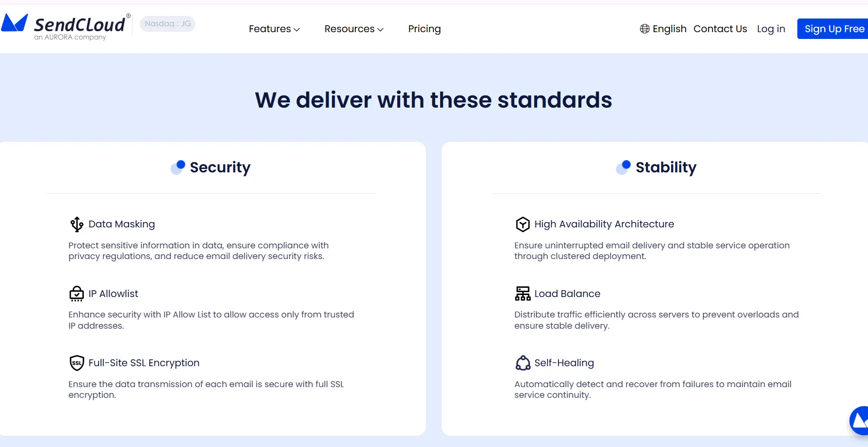Click the High Availability Architecture icon
868x447 pixels.
coord(522,224)
